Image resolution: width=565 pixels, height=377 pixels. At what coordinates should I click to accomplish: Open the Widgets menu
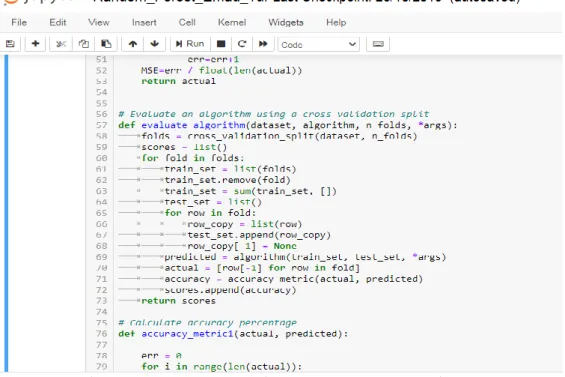[286, 22]
